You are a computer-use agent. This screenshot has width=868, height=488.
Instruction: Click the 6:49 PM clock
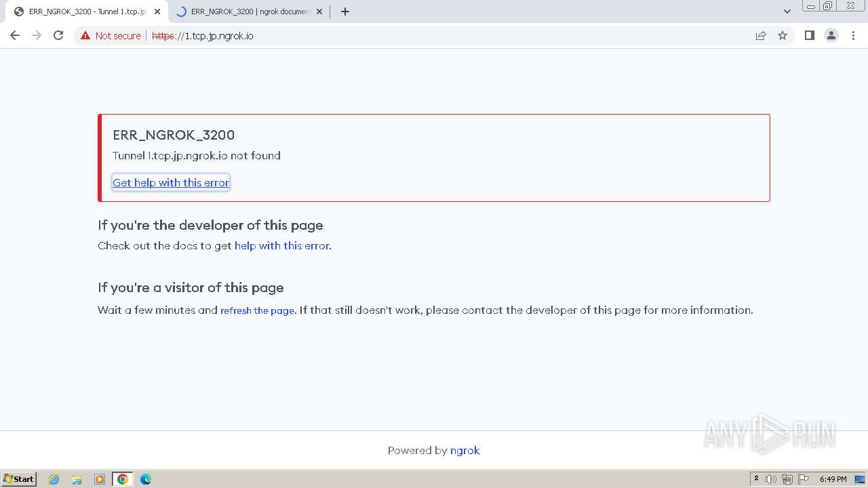point(833,479)
